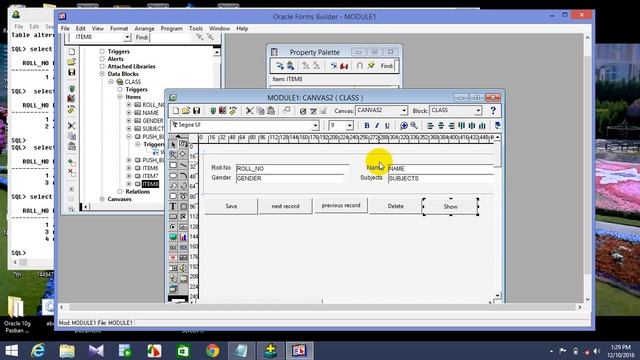Toggle Italic text formatting
Image resolution: width=640 pixels, height=360 pixels.
(x=377, y=125)
